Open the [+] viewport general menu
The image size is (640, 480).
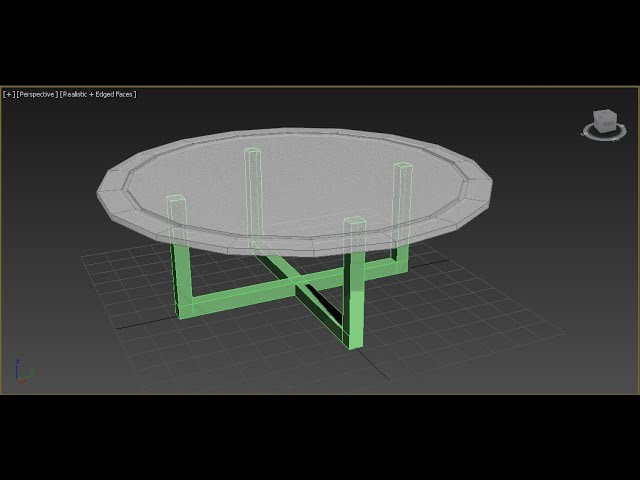(x=9, y=94)
